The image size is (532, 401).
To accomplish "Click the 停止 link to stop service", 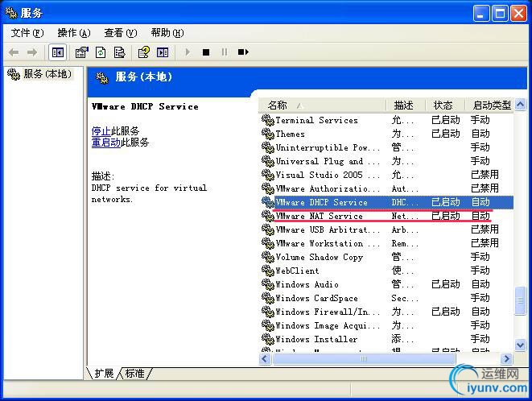I will pos(101,131).
